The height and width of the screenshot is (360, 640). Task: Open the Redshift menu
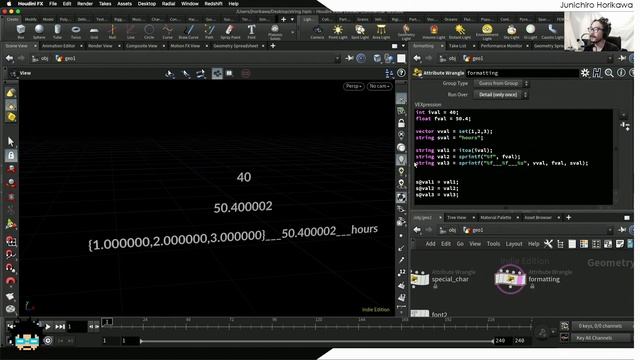click(213, 4)
